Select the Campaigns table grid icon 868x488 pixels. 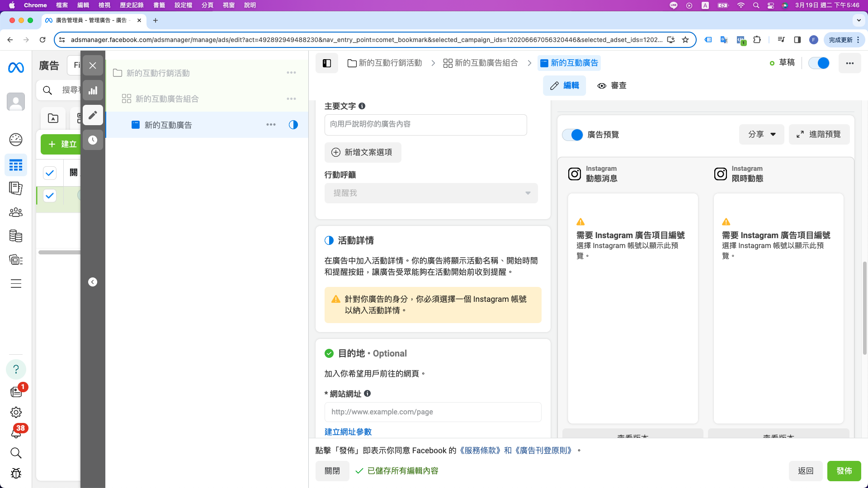tap(16, 165)
